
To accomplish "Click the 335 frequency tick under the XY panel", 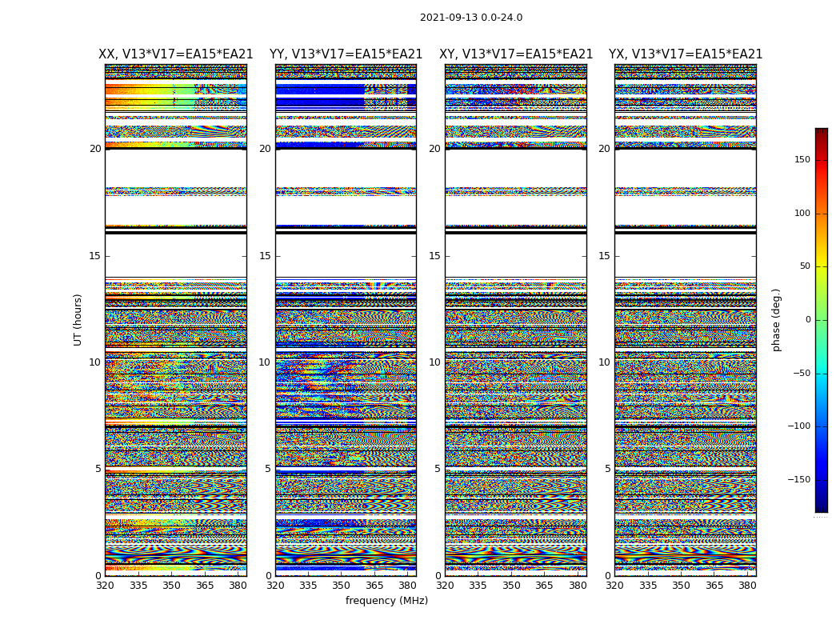I will pos(478,586).
